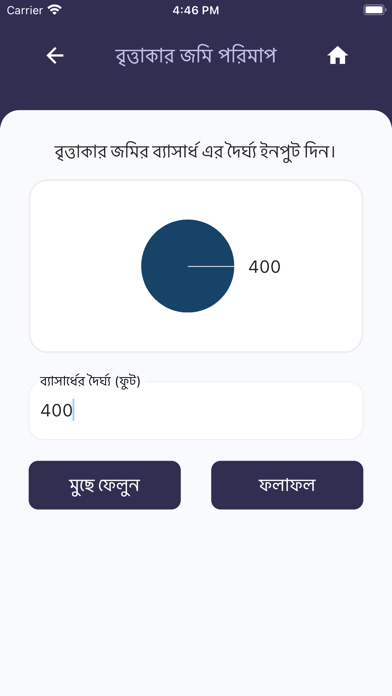
Task: Click the 400 value typed in radius field
Action: (x=56, y=410)
